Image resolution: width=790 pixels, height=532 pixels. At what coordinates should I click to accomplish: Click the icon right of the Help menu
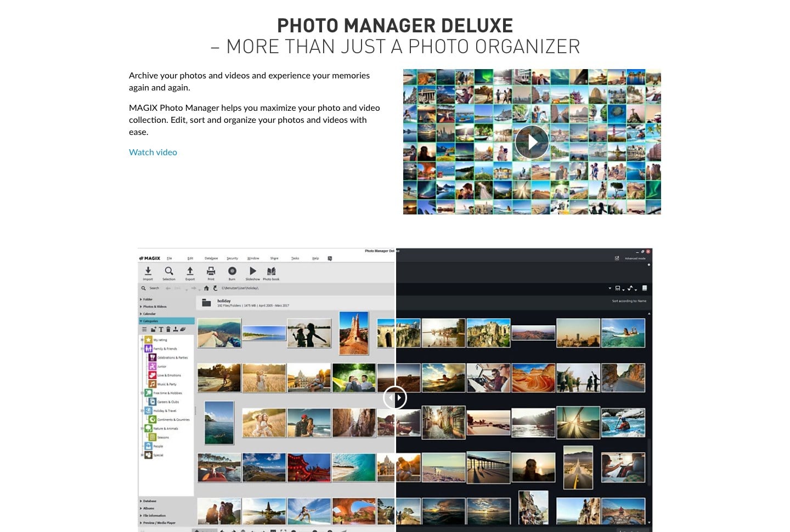point(330,258)
